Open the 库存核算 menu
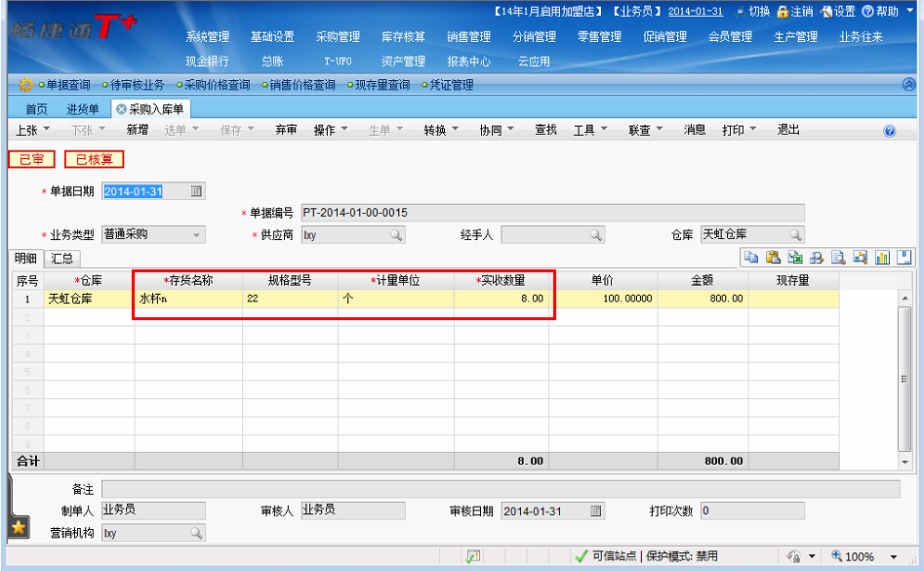This screenshot has height=571, width=924. point(403,36)
